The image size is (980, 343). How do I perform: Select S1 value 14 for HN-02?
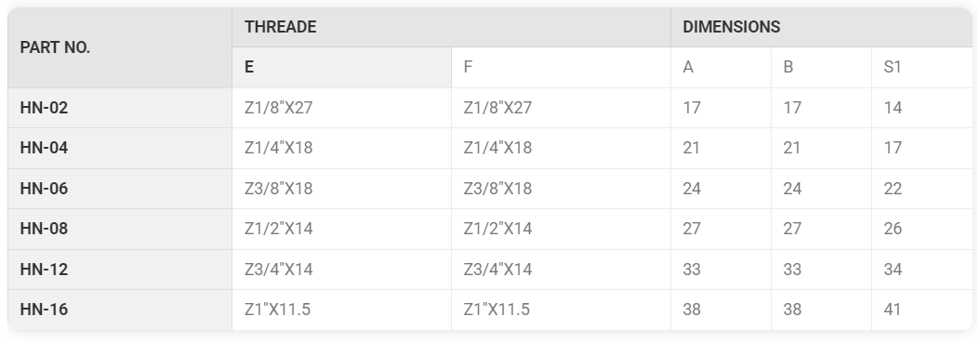(893, 108)
